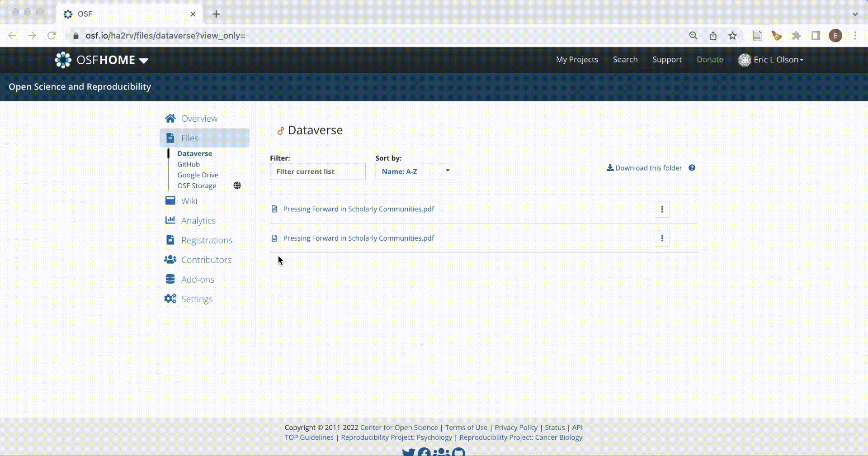The image size is (868, 456).
Task: Click the Analytics bar chart icon
Action: (170, 220)
